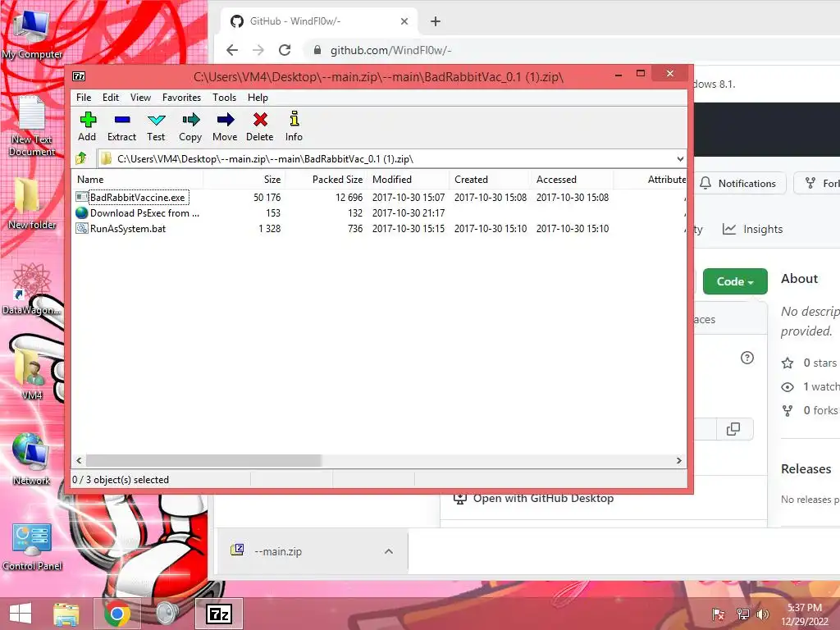Open the Edit menu

(111, 98)
